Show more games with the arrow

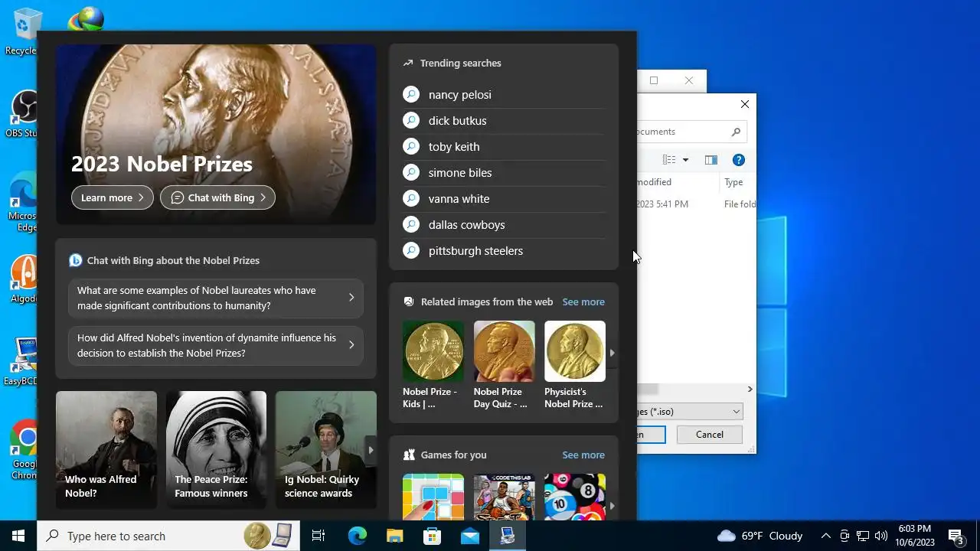click(x=612, y=506)
